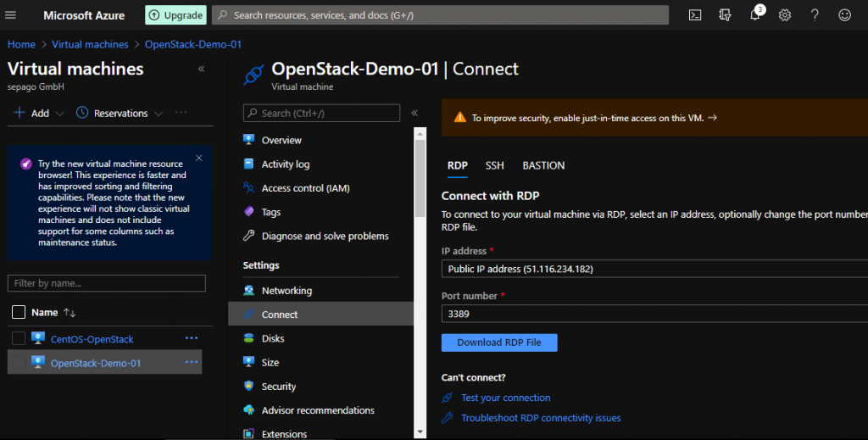Screen dimensions: 868x440
Task: Switch to the SSH tab
Action: [x=494, y=165]
